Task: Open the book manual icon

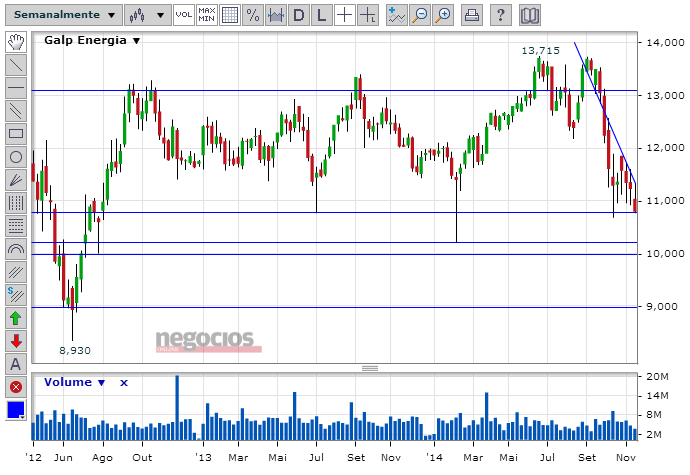Action: 530,15
